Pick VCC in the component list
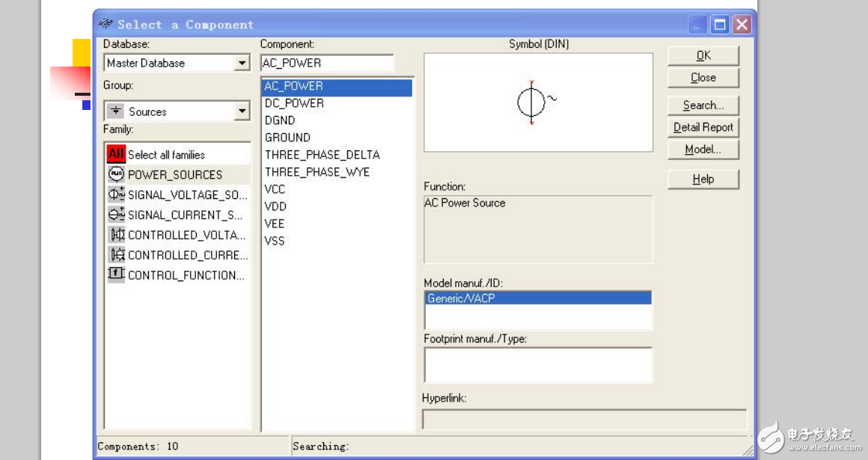The width and height of the screenshot is (868, 460). click(x=275, y=189)
